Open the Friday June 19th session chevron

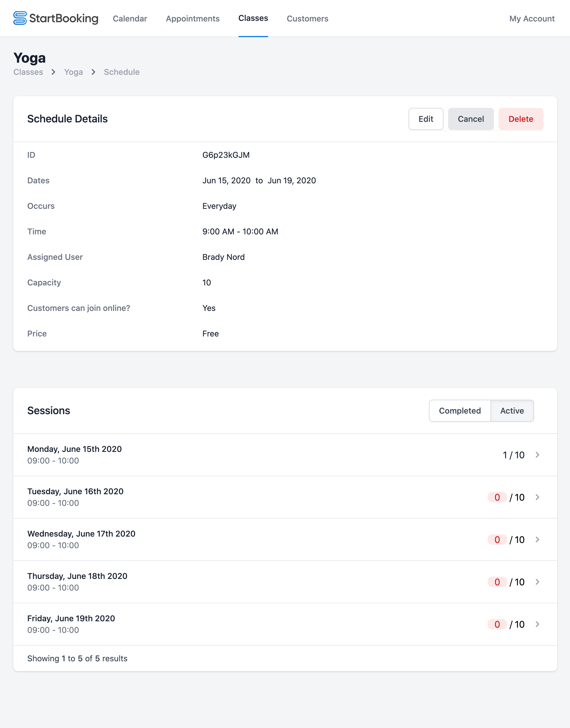[537, 624]
